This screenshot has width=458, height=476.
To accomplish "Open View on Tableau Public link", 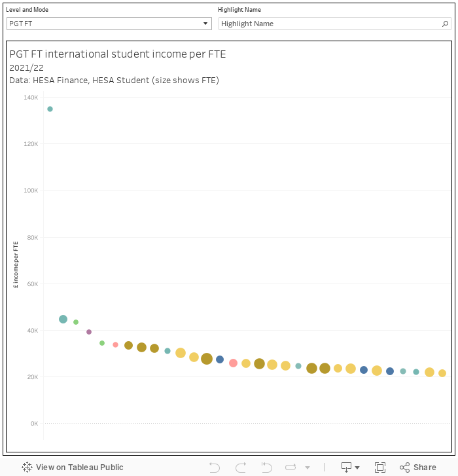I will point(73,467).
